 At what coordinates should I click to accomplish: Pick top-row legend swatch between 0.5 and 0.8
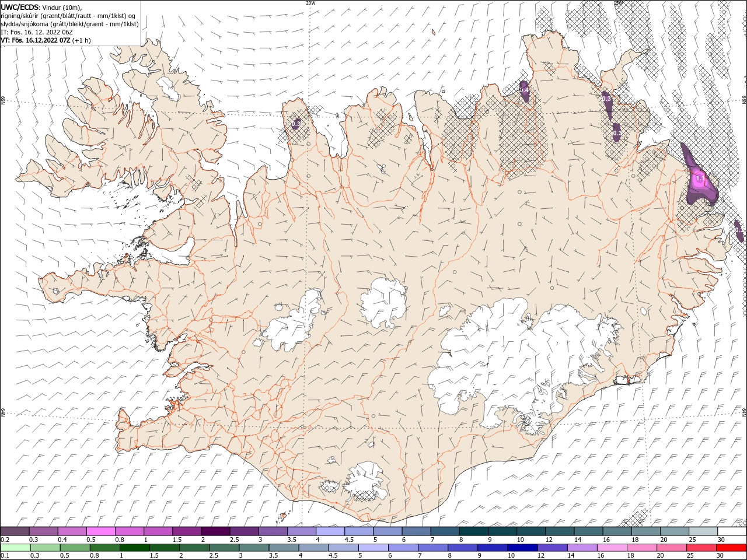(101, 531)
